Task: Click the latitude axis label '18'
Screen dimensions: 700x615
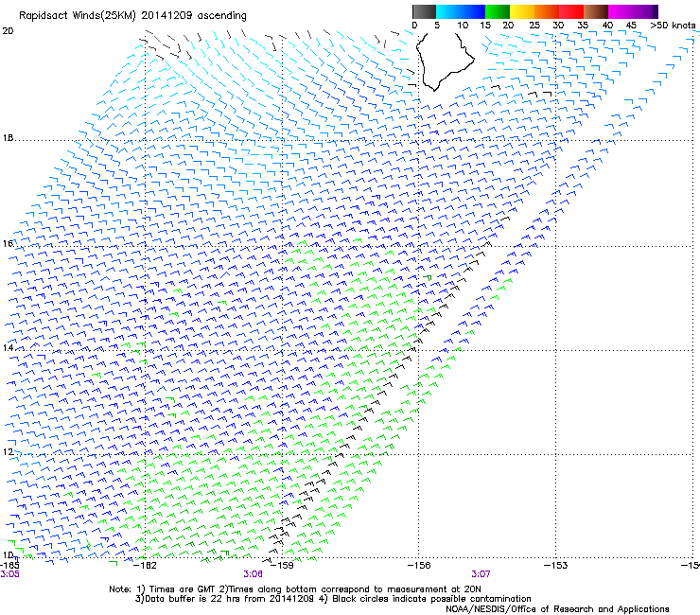Action: click(8, 138)
